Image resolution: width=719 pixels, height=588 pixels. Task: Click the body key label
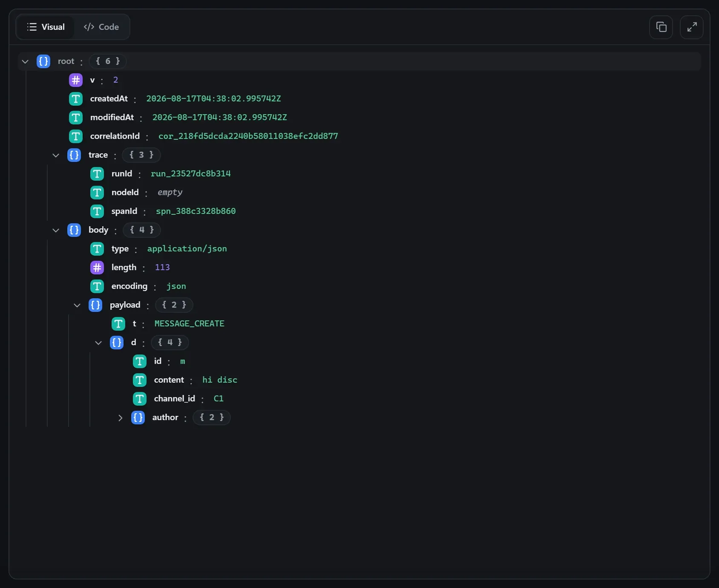[98, 230]
